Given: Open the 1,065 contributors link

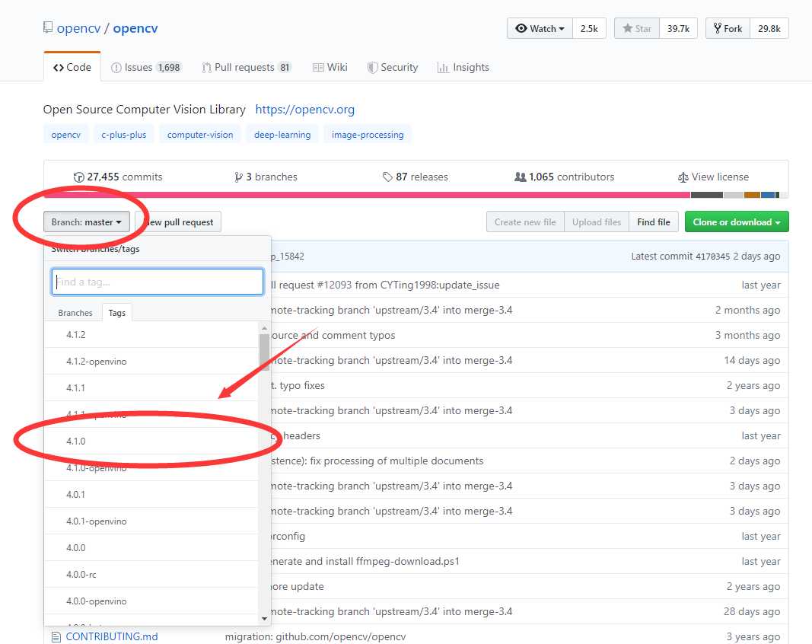Looking at the screenshot, I should (x=565, y=177).
